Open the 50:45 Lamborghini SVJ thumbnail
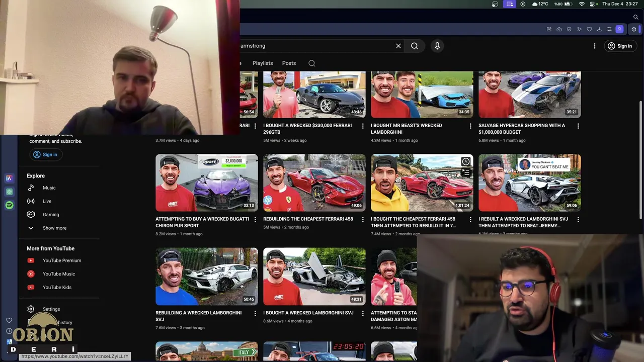644x362 pixels. click(x=207, y=277)
